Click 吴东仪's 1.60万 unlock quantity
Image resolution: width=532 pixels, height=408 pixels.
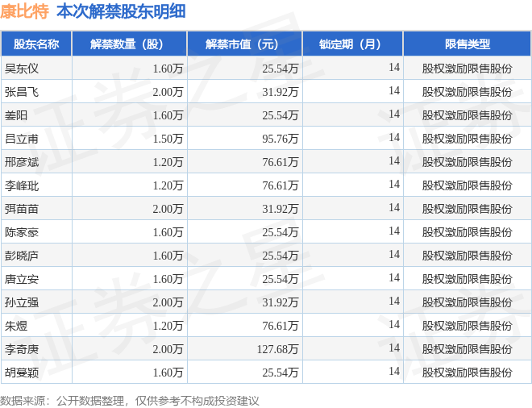[x=168, y=69]
